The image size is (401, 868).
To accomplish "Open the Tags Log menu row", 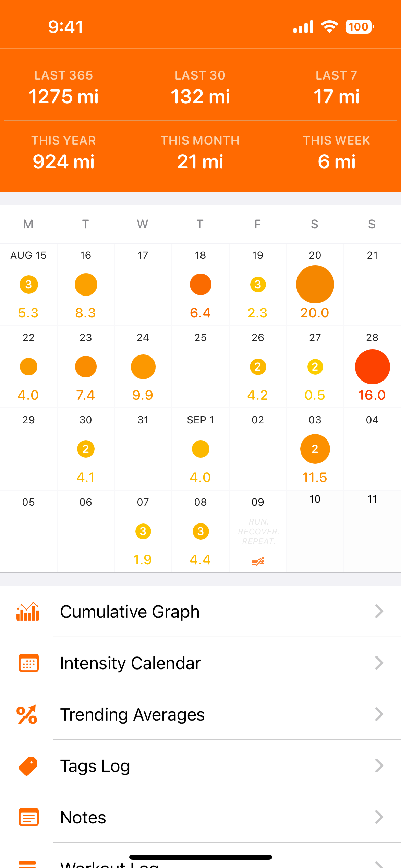I will coord(206,766).
